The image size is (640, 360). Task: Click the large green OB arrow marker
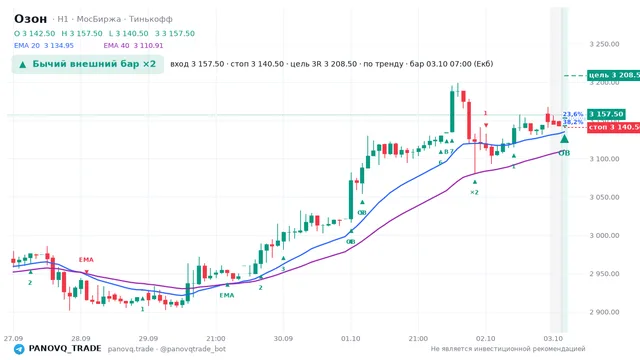(564, 139)
